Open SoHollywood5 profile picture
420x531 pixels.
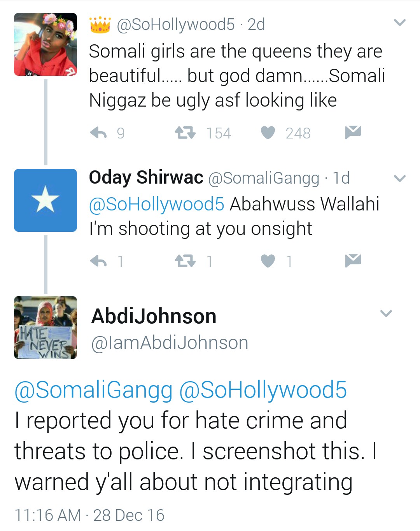click(x=45, y=44)
